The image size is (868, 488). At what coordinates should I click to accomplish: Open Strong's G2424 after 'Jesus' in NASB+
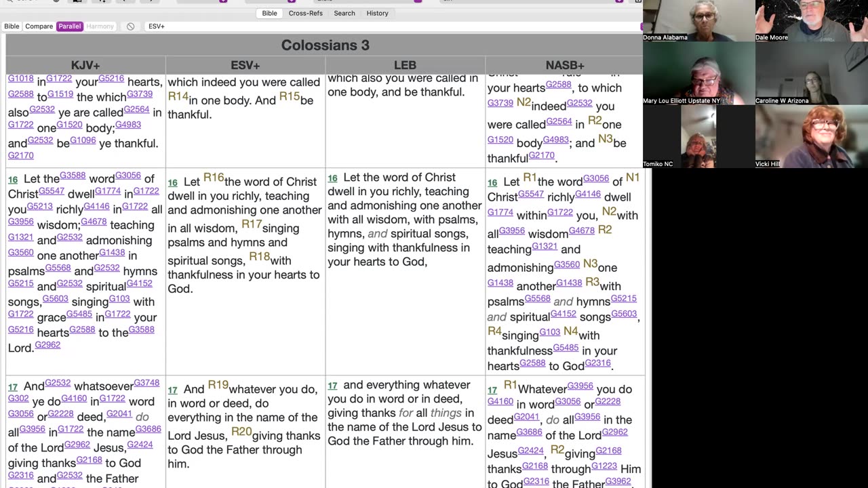click(531, 450)
